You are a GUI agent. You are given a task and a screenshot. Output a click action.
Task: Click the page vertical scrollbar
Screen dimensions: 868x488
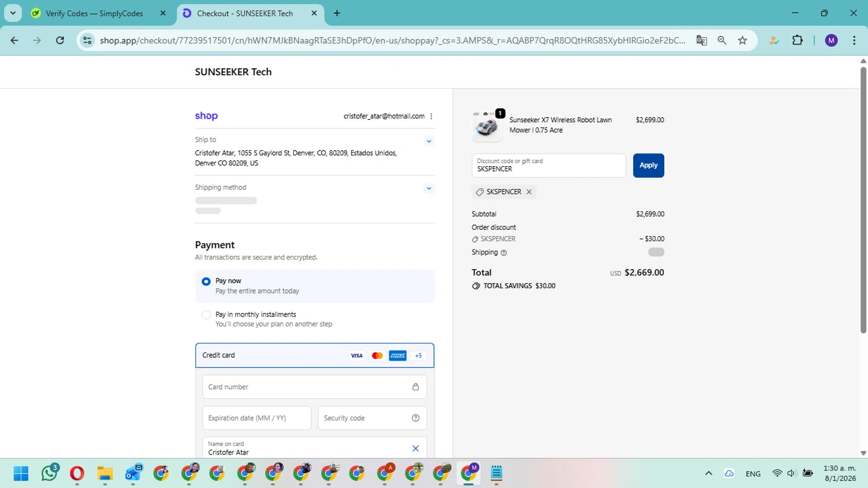point(863,200)
